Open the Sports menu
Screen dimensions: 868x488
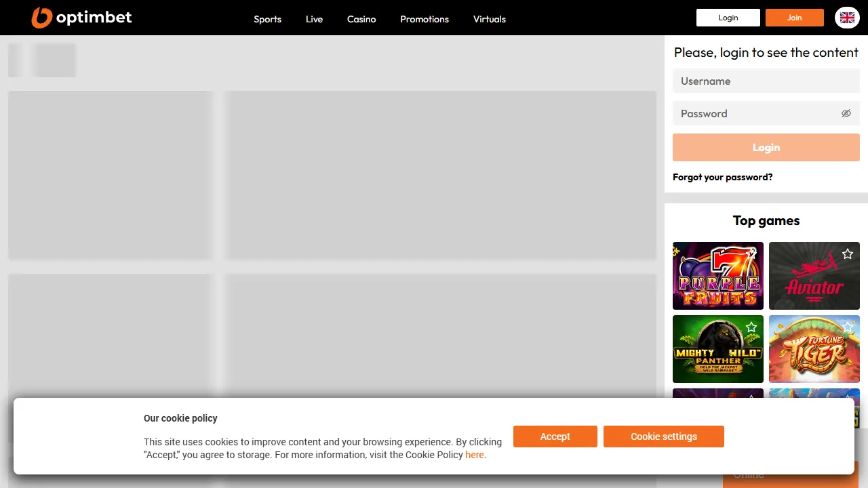(267, 19)
